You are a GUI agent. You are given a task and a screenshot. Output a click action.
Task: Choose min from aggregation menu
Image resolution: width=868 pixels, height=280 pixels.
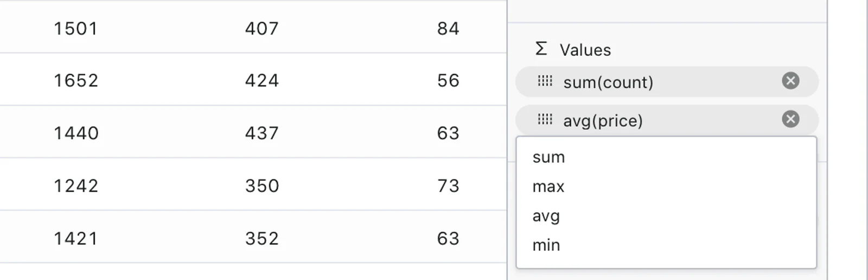tap(666, 245)
